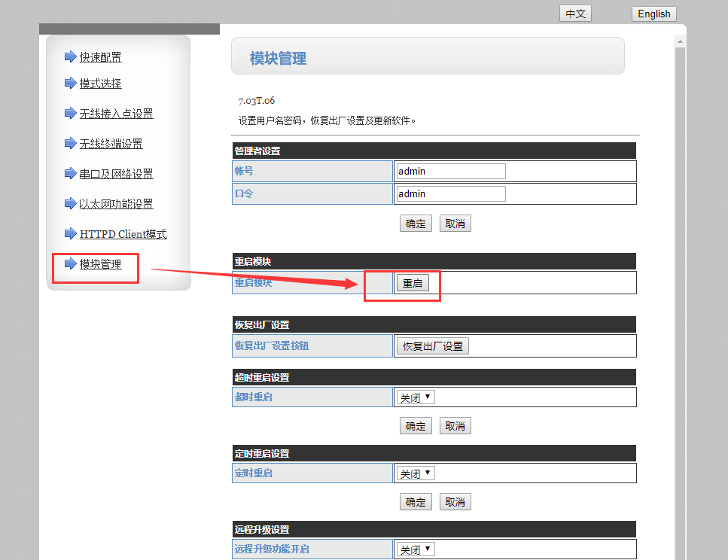Click the arrow icon next to 模块管理
The height and width of the screenshot is (560, 728).
[x=70, y=264]
